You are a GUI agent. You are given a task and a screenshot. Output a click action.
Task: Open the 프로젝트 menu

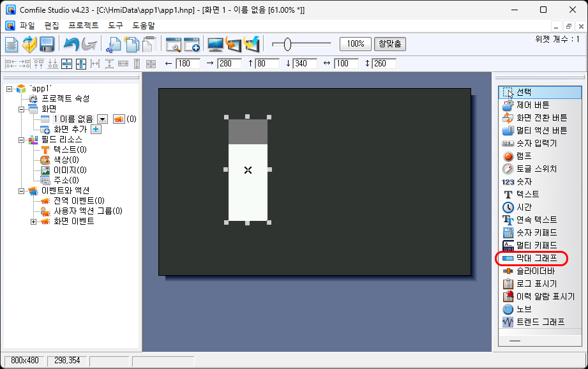click(83, 26)
